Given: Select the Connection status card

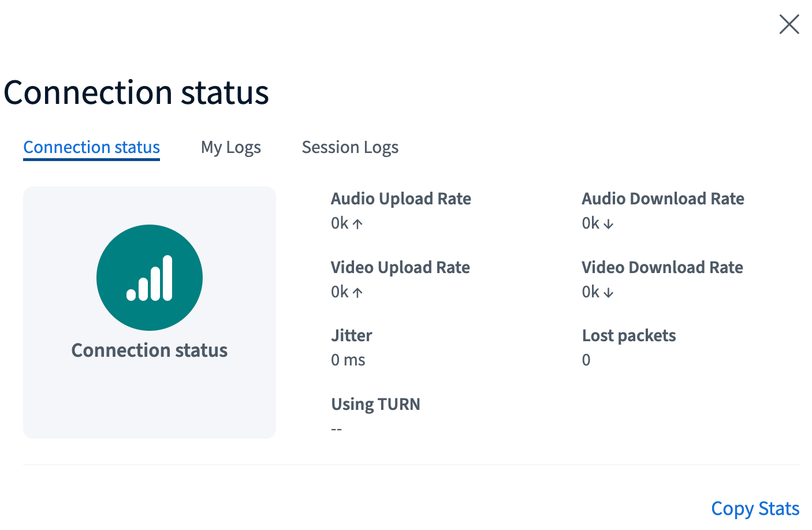Looking at the screenshot, I should 149,312.
